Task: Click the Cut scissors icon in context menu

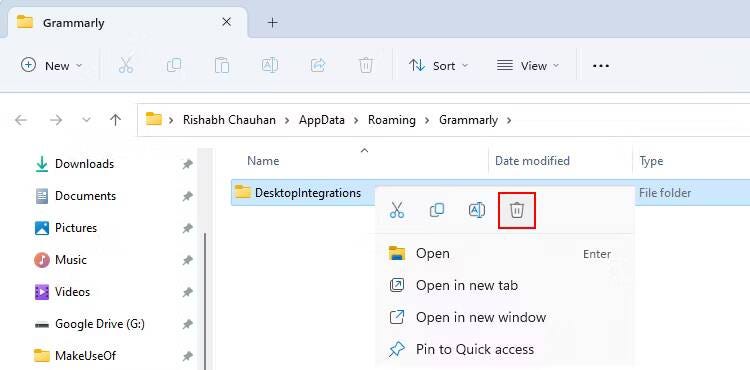Action: pos(397,210)
